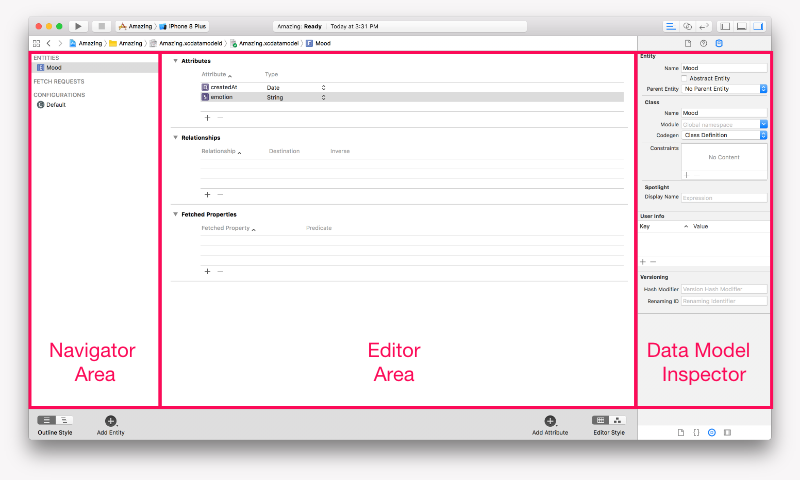Select the Mood entity in sidebar
This screenshot has width=800, height=480.
[x=95, y=67]
